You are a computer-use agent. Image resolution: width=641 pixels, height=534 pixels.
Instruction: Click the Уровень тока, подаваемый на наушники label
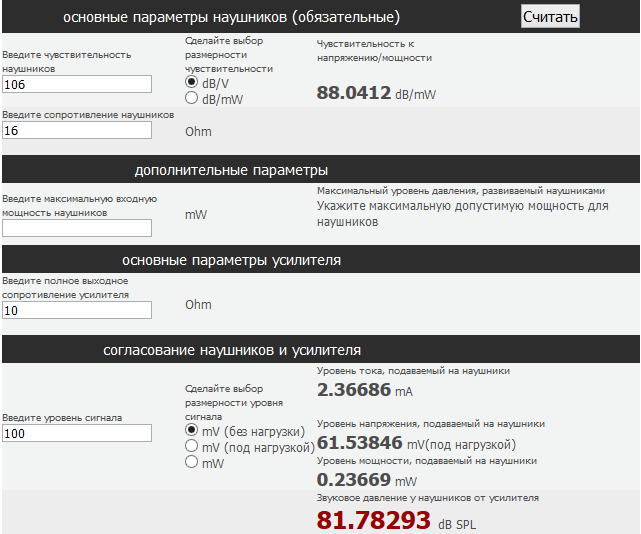(x=413, y=371)
